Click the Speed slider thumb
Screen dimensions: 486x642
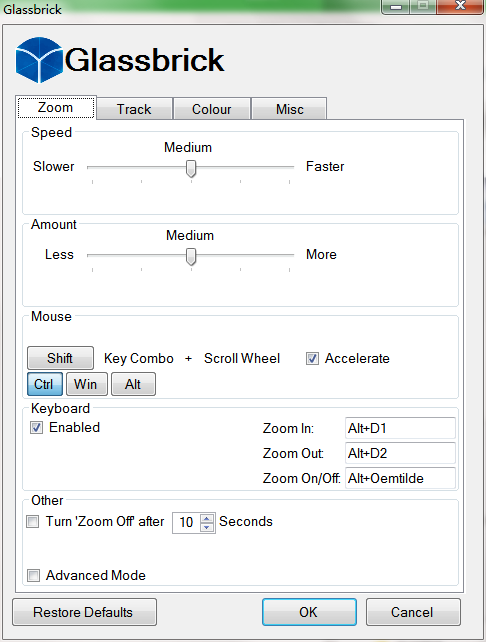pyautogui.click(x=191, y=168)
